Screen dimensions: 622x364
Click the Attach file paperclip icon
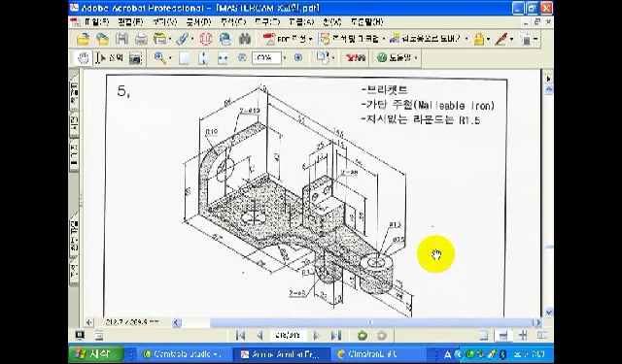182,39
